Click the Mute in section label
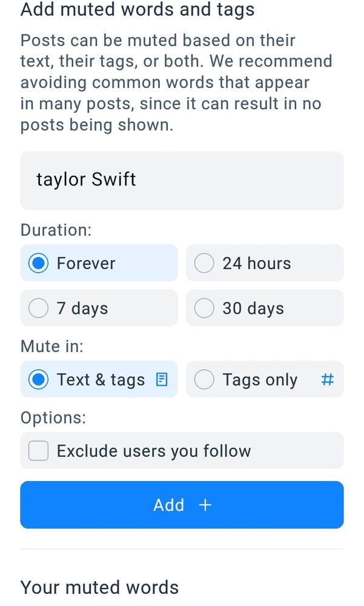Image resolution: width=364 pixels, height=606 pixels. (x=52, y=347)
